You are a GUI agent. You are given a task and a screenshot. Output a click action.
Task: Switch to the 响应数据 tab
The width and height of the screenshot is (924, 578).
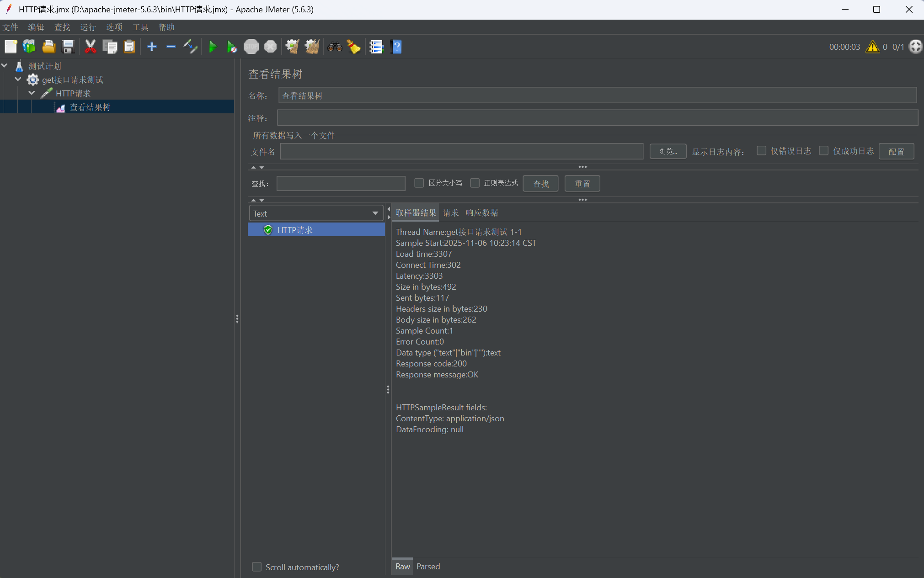point(481,212)
